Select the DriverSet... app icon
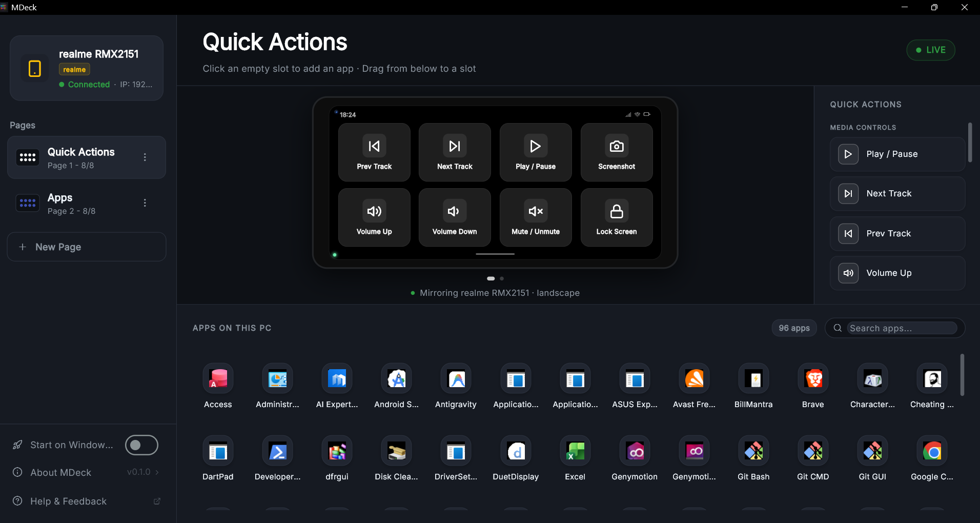Image resolution: width=980 pixels, height=523 pixels. [456, 451]
